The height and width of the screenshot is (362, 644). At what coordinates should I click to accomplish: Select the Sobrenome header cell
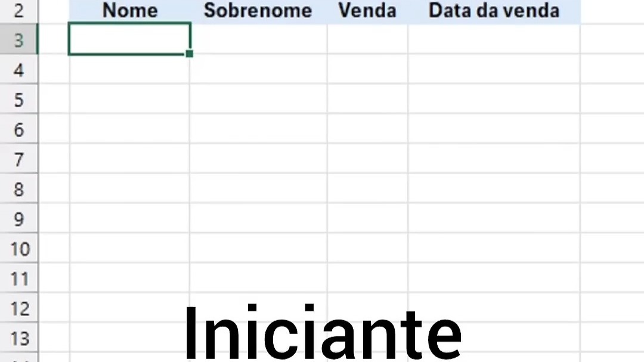(258, 11)
